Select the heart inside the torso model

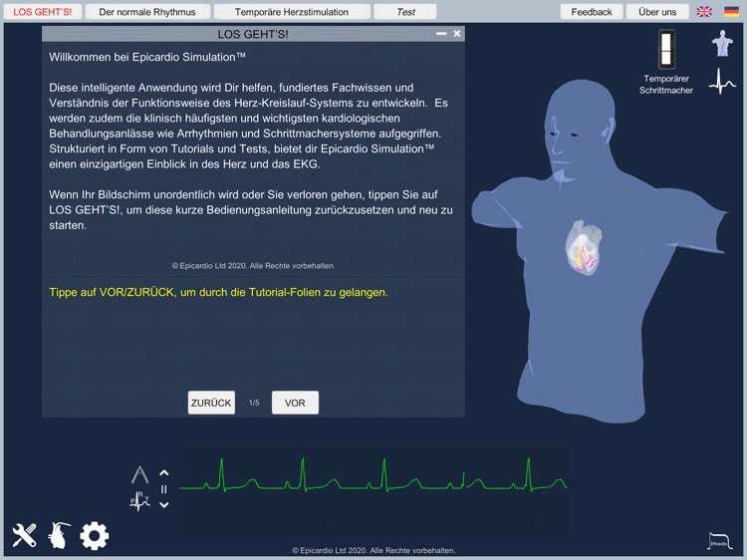[584, 248]
